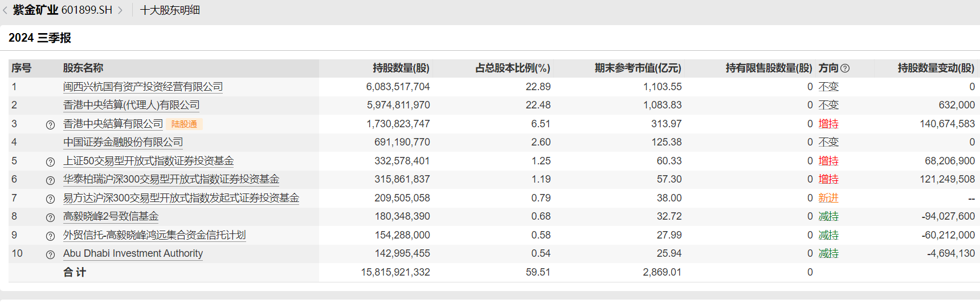This screenshot has width=980, height=303.
Task: Click 持股数量变动(股) column header
Action: 936,68
